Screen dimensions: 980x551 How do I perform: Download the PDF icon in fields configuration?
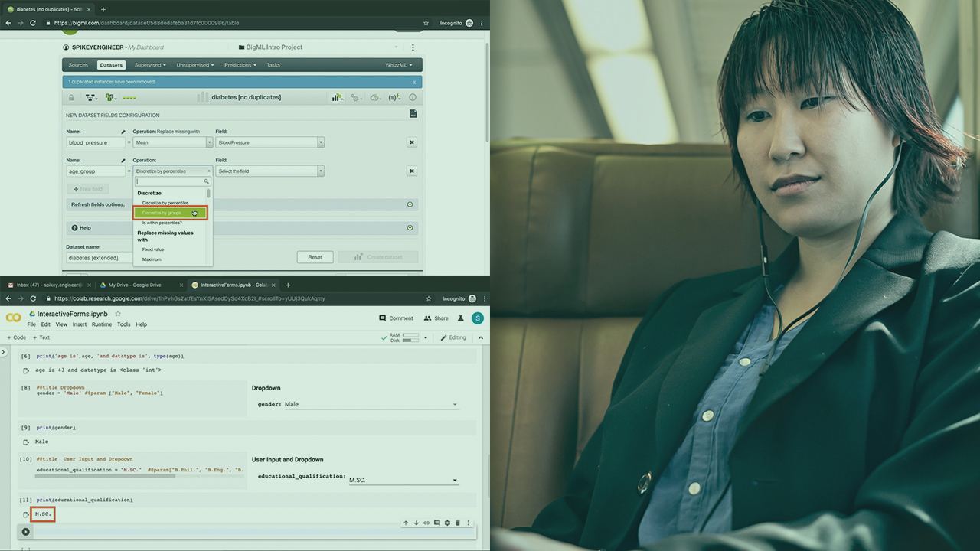[413, 114]
